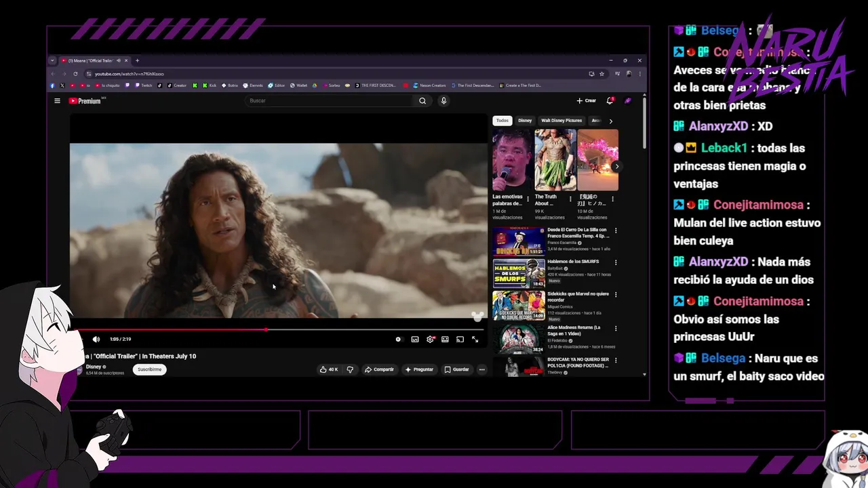Seek on the video progress bar

pyautogui.click(x=278, y=329)
